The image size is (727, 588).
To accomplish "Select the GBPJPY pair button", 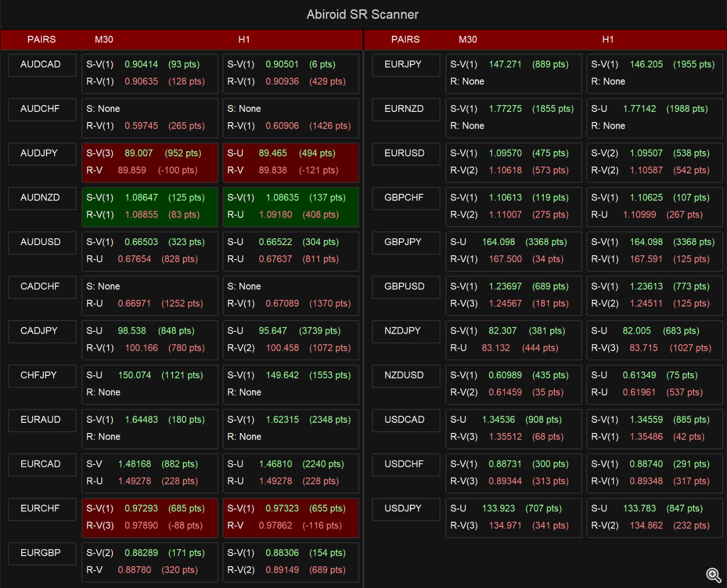I will tap(405, 242).
